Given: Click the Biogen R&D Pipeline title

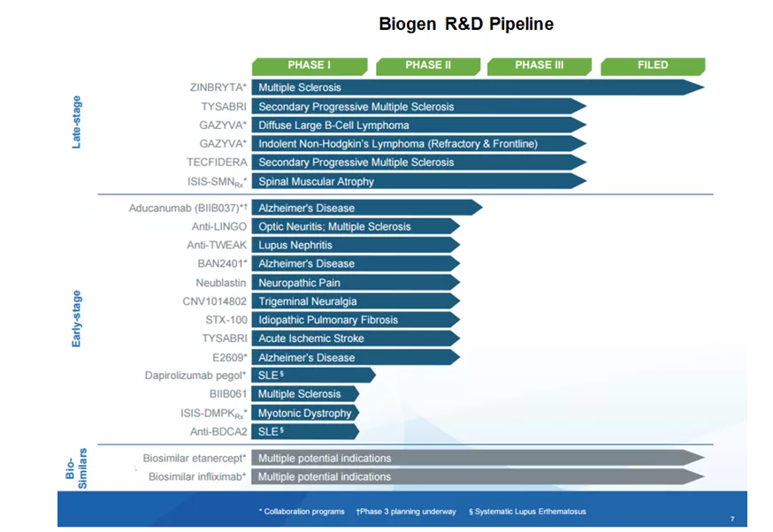Looking at the screenshot, I should [x=466, y=24].
